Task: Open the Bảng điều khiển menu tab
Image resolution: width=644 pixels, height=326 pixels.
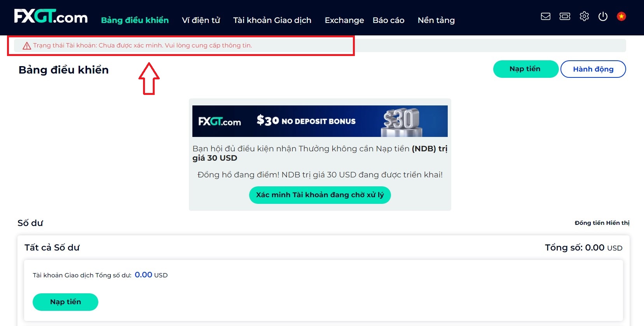Action: [x=135, y=20]
